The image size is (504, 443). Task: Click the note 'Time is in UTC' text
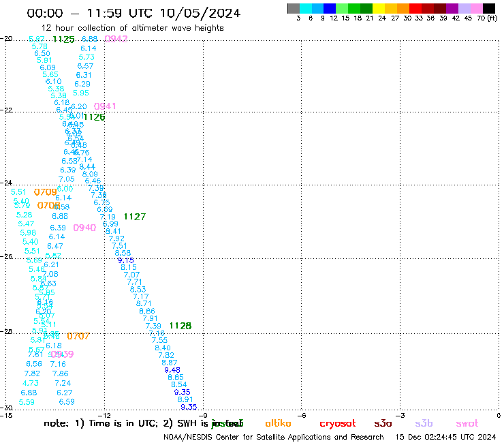click(123, 423)
